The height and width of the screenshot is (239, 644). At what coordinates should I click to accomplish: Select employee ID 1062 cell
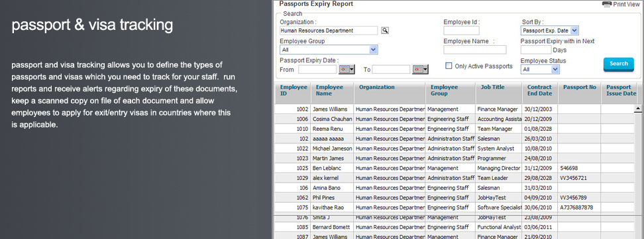click(x=292, y=198)
